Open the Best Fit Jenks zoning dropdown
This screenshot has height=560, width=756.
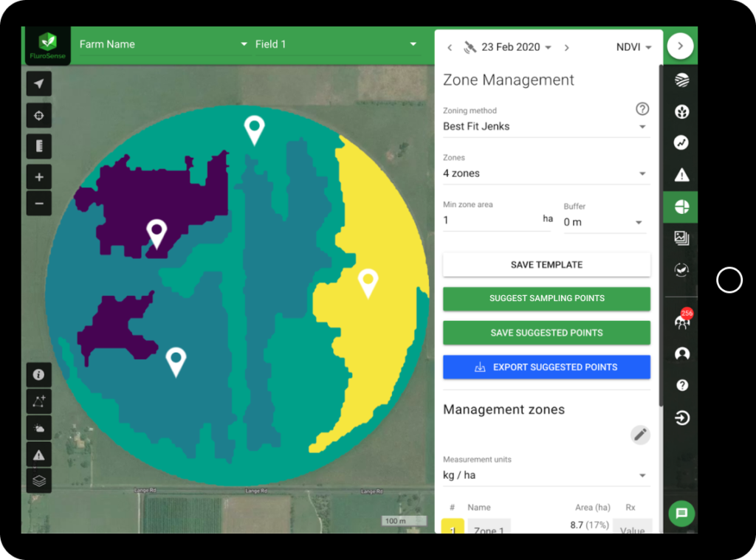coord(546,126)
